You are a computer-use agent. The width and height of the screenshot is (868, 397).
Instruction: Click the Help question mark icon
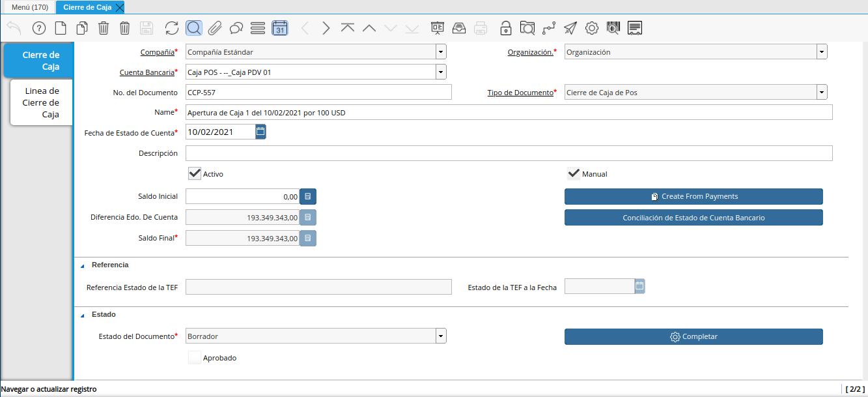point(39,28)
